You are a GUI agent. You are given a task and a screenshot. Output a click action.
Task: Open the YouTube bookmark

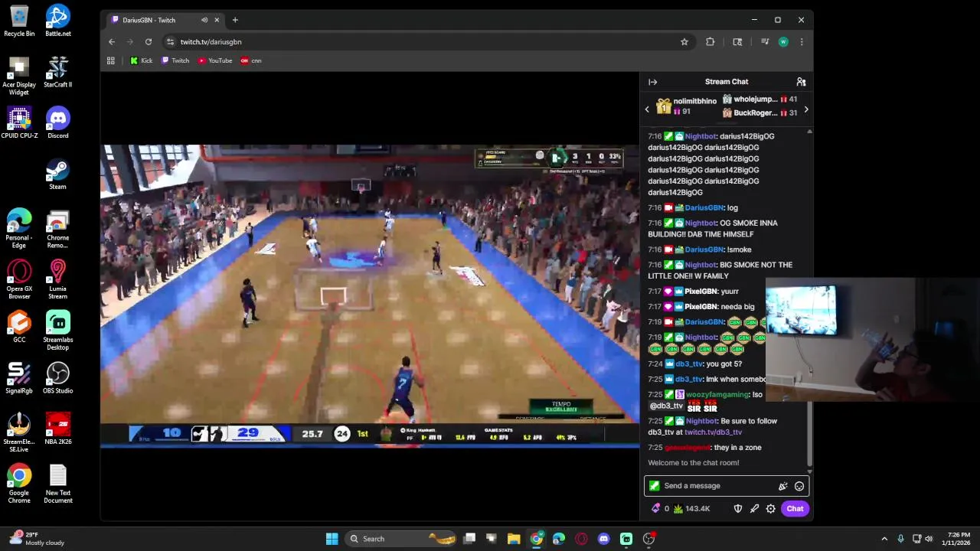(215, 60)
